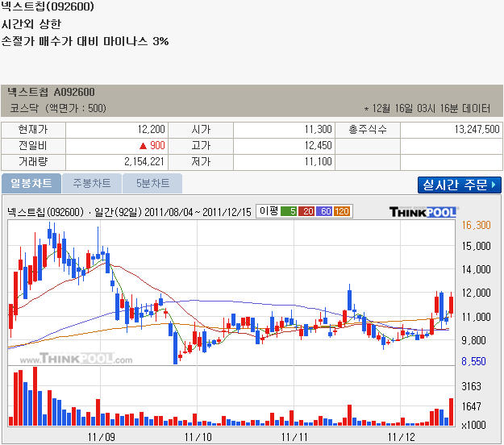Click the 11/10 date axis label
Image resolution: width=504 pixels, height=445 pixels.
click(198, 437)
